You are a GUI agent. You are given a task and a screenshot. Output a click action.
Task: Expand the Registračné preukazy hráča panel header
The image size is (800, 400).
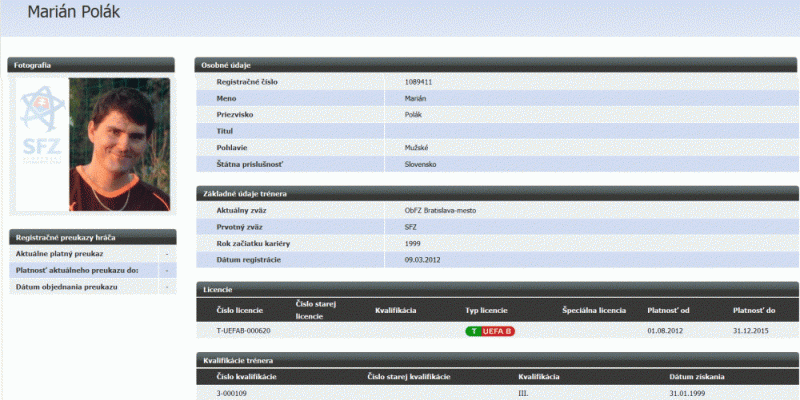tap(91, 238)
